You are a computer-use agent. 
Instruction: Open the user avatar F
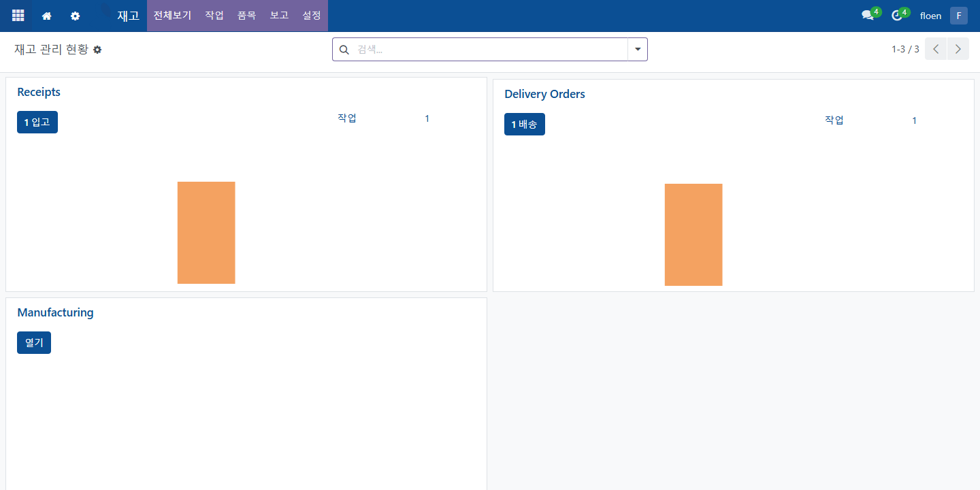coord(959,16)
